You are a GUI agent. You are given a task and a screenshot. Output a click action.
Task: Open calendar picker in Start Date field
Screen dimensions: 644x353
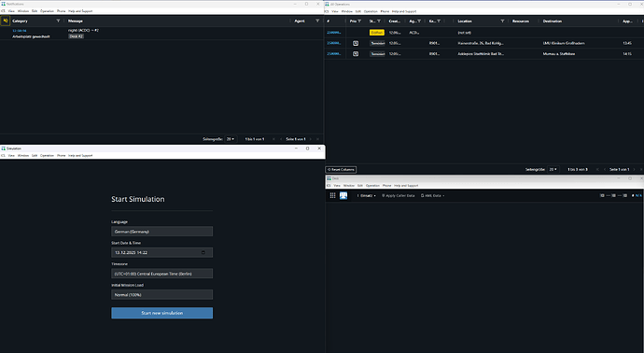203,252
